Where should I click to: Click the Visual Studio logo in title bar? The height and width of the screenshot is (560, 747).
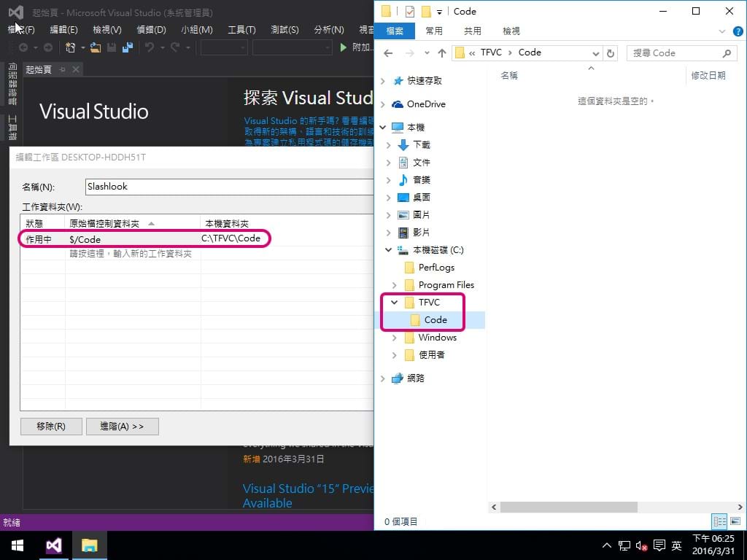point(16,12)
